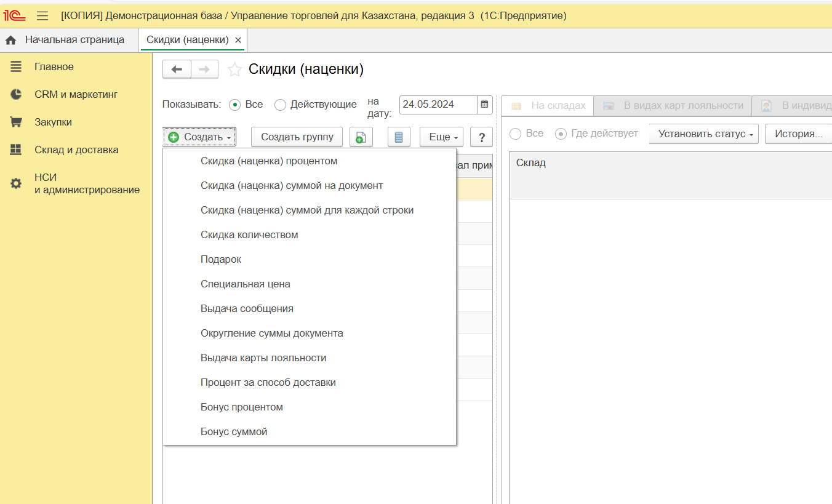Click the copy-create document icon button
832x504 pixels.
click(361, 137)
